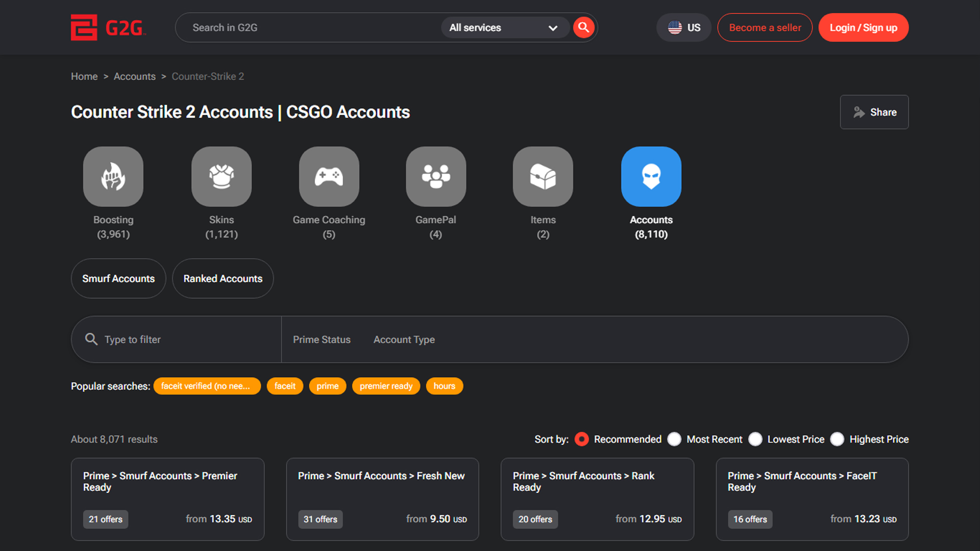Select the Items treasure chest icon

[x=543, y=177]
